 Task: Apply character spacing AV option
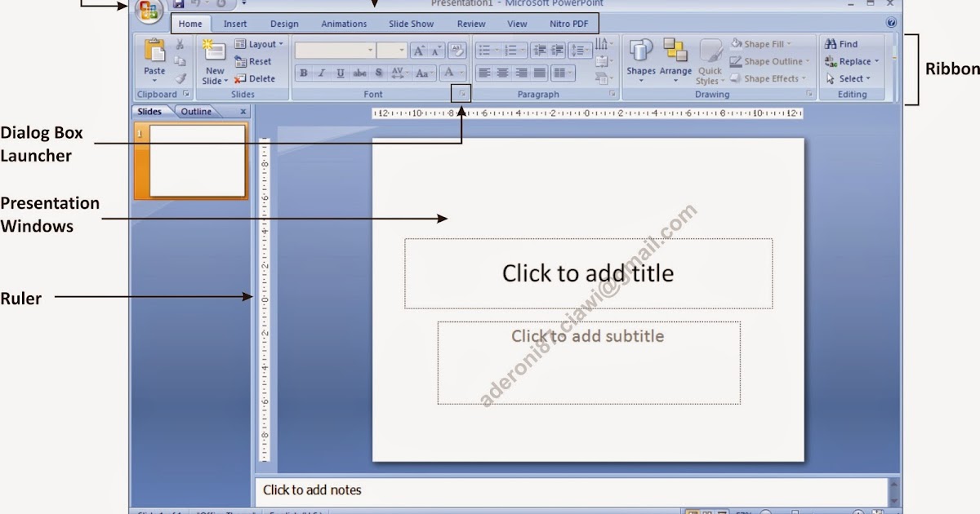[399, 73]
